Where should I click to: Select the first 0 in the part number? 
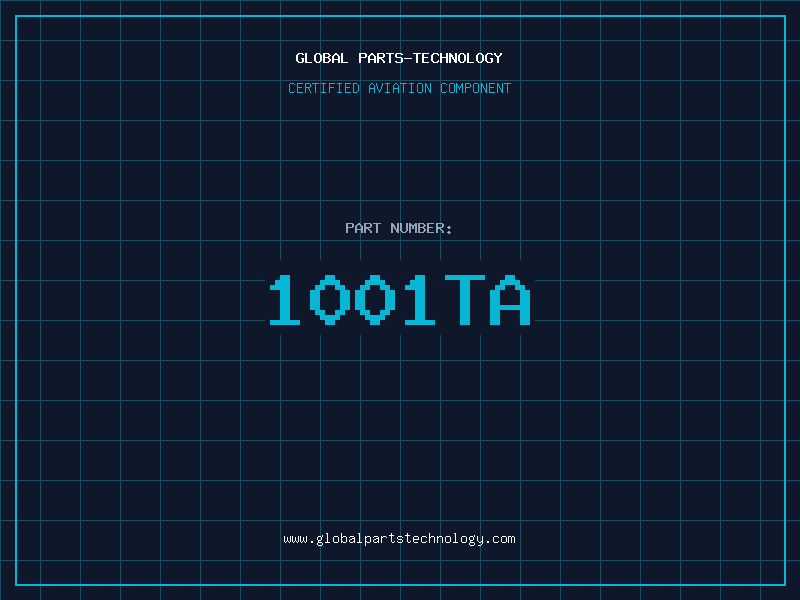tap(330, 300)
